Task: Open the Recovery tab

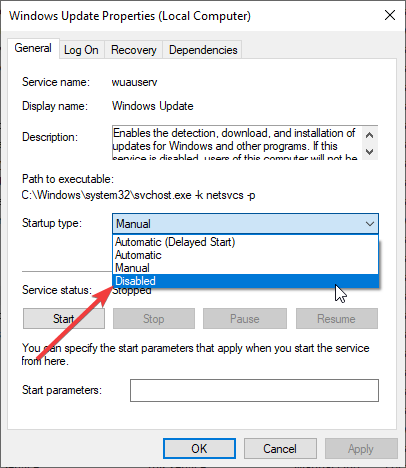Action: tap(134, 50)
